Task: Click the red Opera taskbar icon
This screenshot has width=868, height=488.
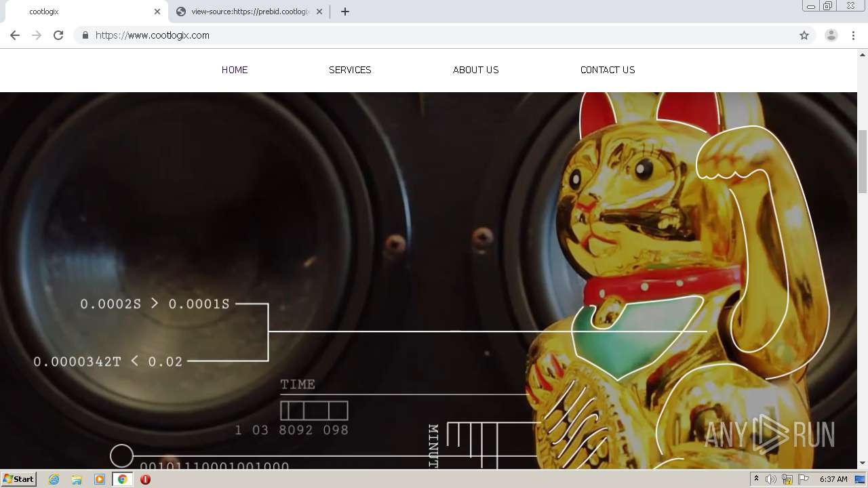Action: click(145, 479)
